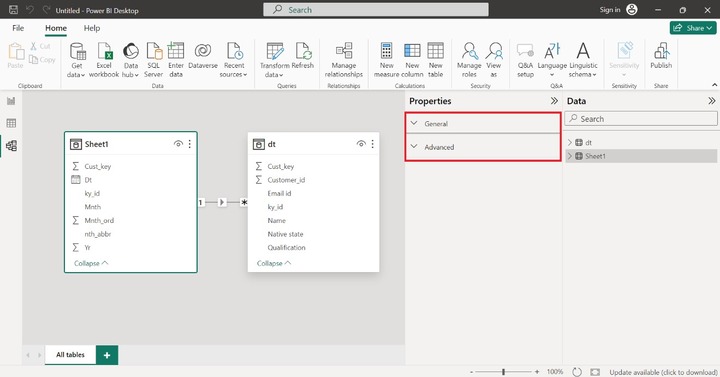Toggle visibility of dt table
720x377 pixels.
click(x=361, y=144)
